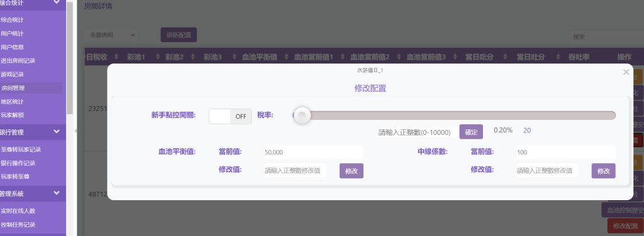
Task: Sort by 血池平衡值 column sort icon
Action: pos(286,57)
